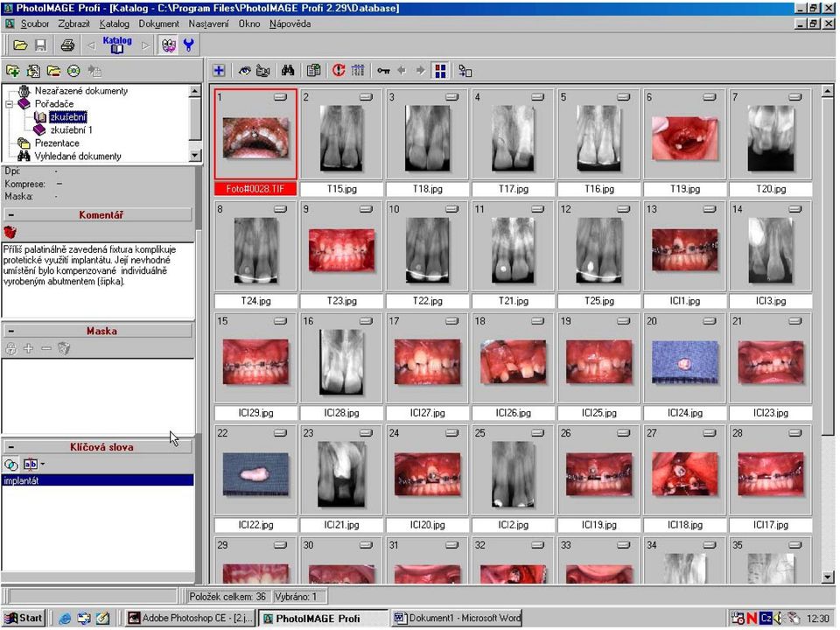Screen dimensions: 840x630
Task: Collapse the Klíčová slova panel with minus
Action: [x=11, y=447]
